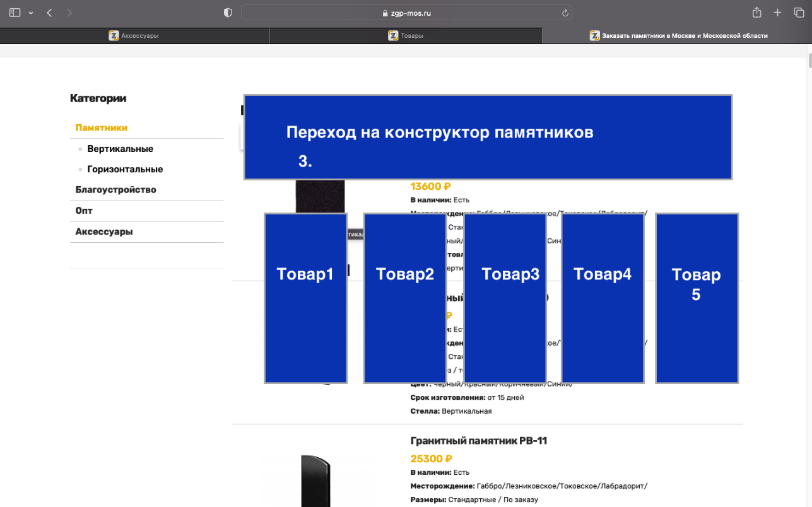The width and height of the screenshot is (812, 507).
Task: Toggle the Safari sidebar icon
Action: coord(15,13)
